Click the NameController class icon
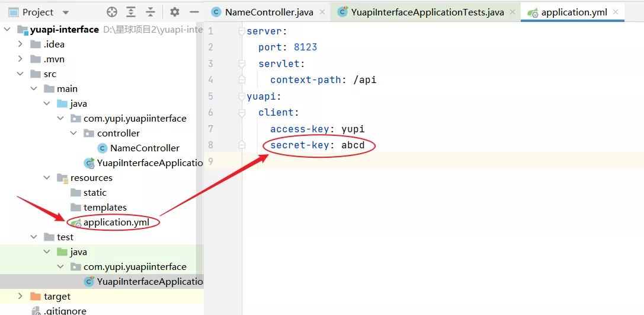The height and width of the screenshot is (315, 644). click(102, 148)
